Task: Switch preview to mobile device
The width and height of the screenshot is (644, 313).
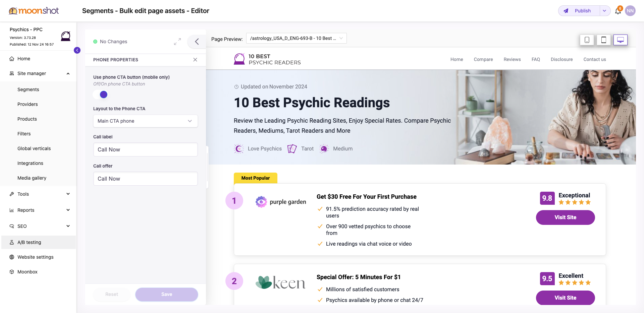Action: [587, 40]
